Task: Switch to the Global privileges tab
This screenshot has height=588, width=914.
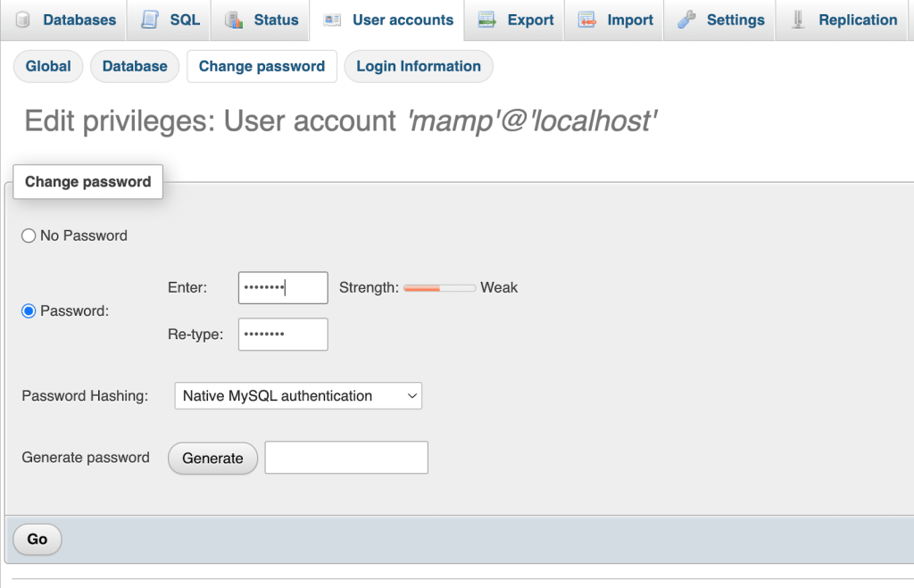Action: (48, 66)
